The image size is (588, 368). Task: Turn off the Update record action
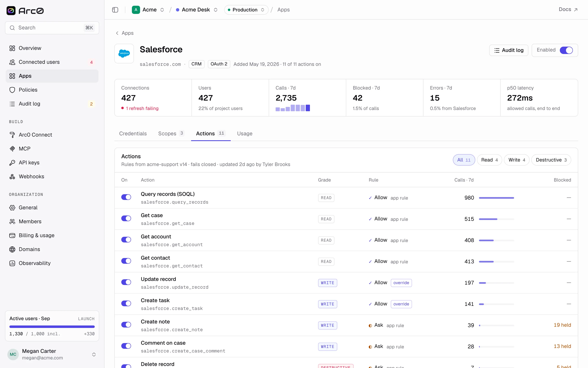(x=126, y=282)
